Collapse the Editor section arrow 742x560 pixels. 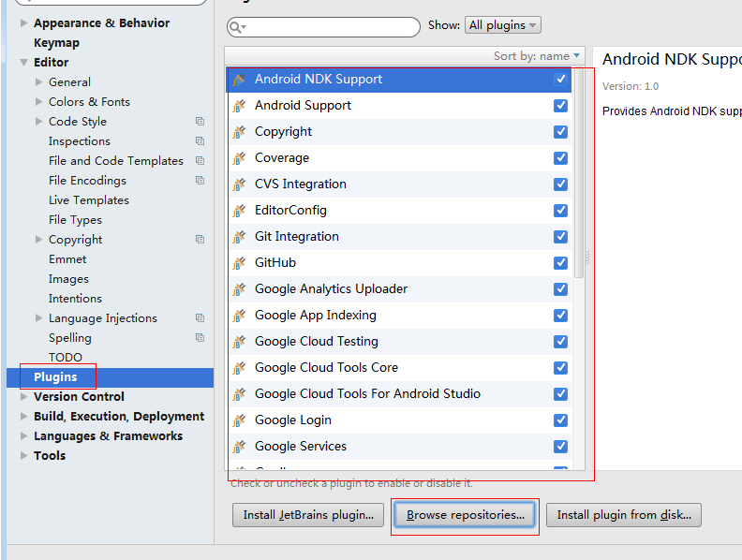click(23, 62)
